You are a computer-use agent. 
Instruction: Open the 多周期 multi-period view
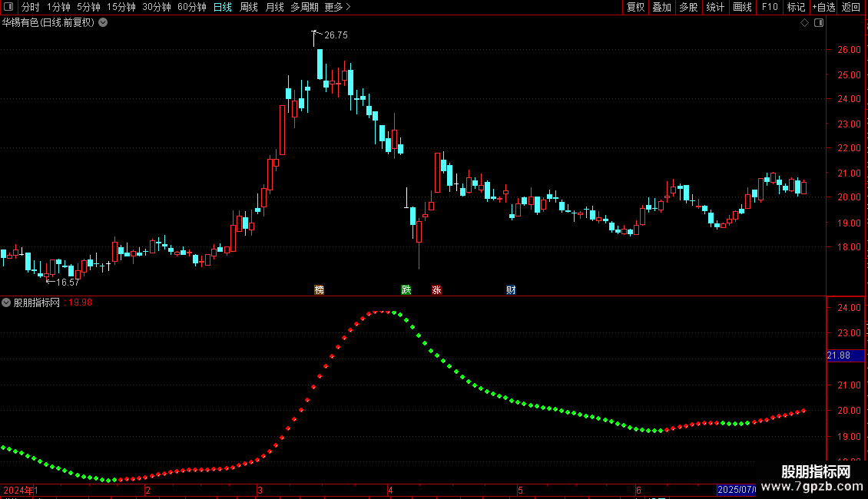tap(304, 7)
